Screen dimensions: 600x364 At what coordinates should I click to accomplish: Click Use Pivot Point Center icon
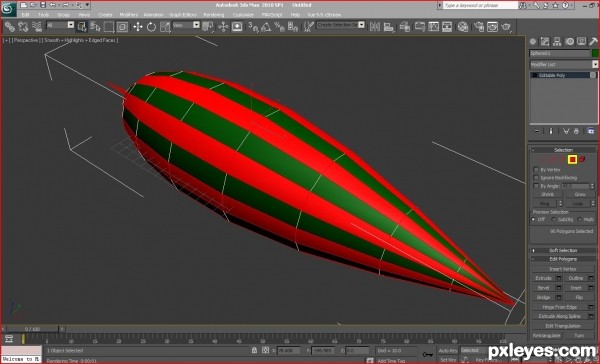207,26
